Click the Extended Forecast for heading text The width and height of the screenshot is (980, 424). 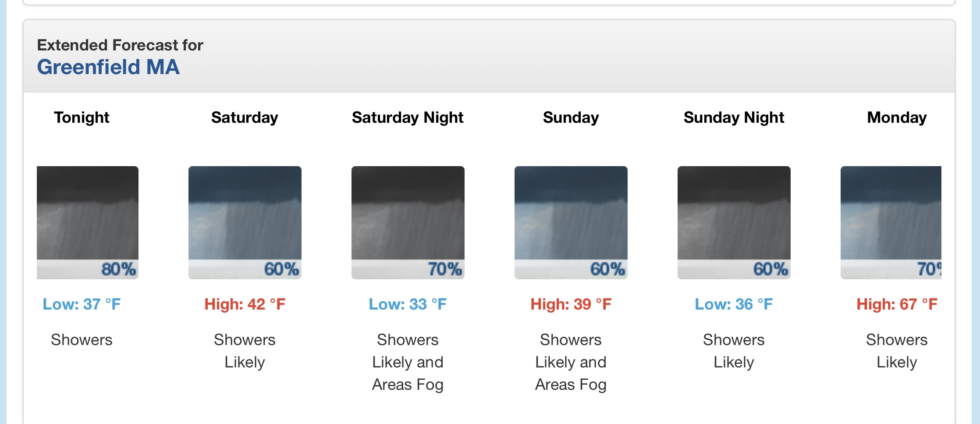tap(120, 45)
